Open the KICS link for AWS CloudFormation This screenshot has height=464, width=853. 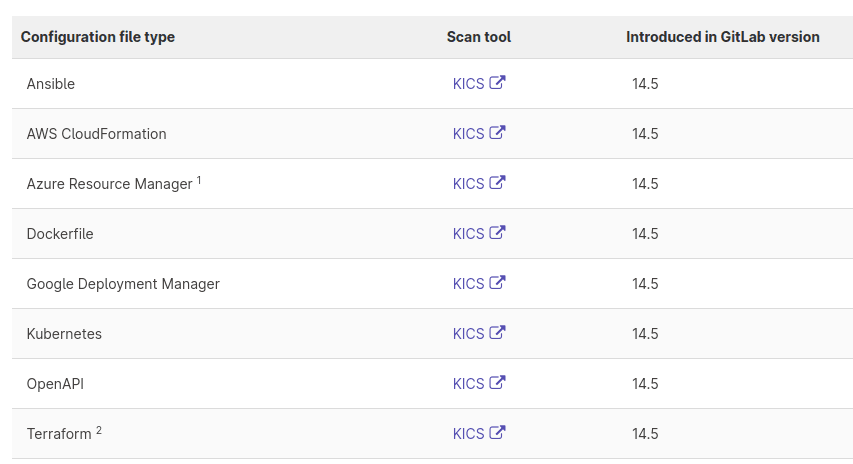468,134
